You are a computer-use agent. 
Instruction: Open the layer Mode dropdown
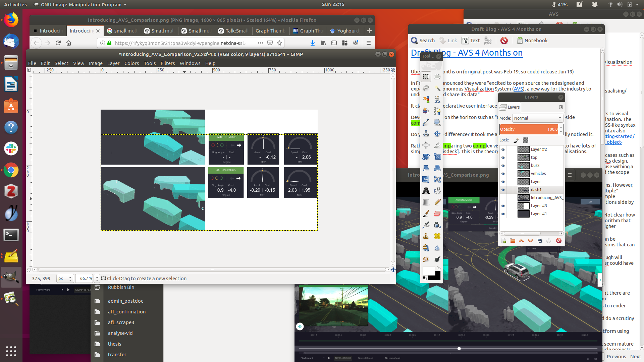pyautogui.click(x=537, y=118)
